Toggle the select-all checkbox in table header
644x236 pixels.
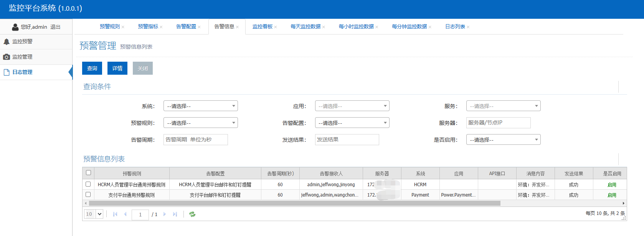coord(88,173)
